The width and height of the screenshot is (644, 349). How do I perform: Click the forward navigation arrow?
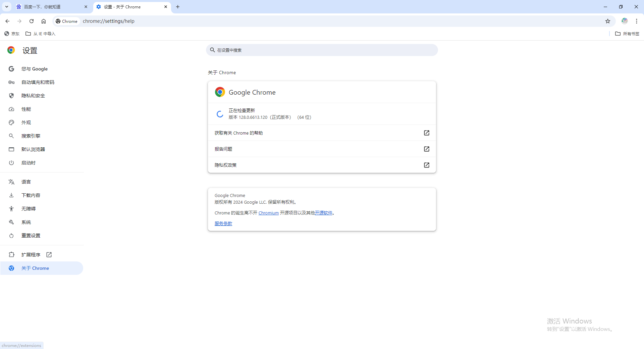click(19, 21)
